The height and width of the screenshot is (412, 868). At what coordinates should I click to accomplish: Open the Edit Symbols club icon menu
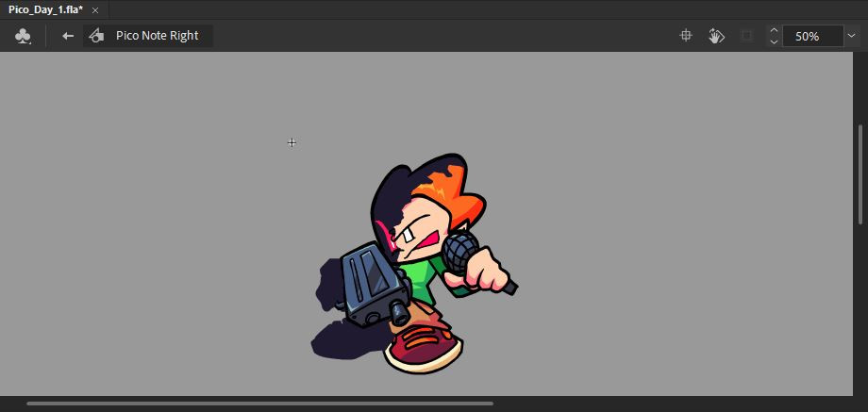coord(24,37)
